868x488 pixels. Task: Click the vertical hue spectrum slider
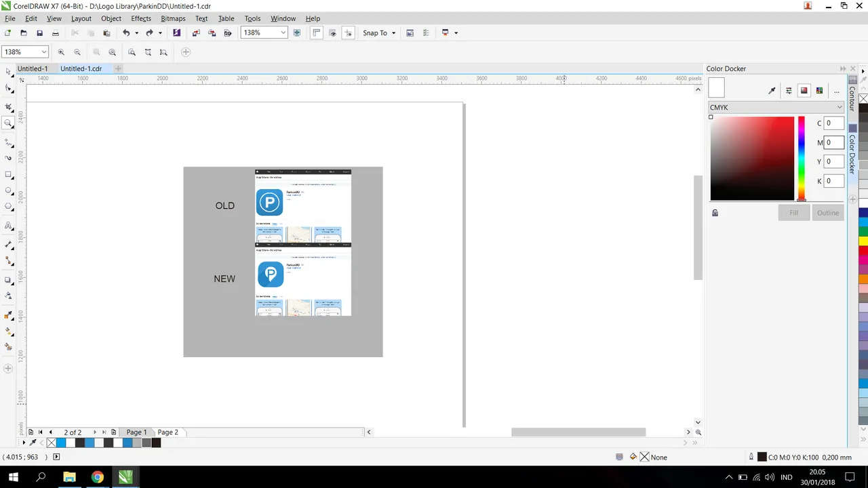(802, 159)
